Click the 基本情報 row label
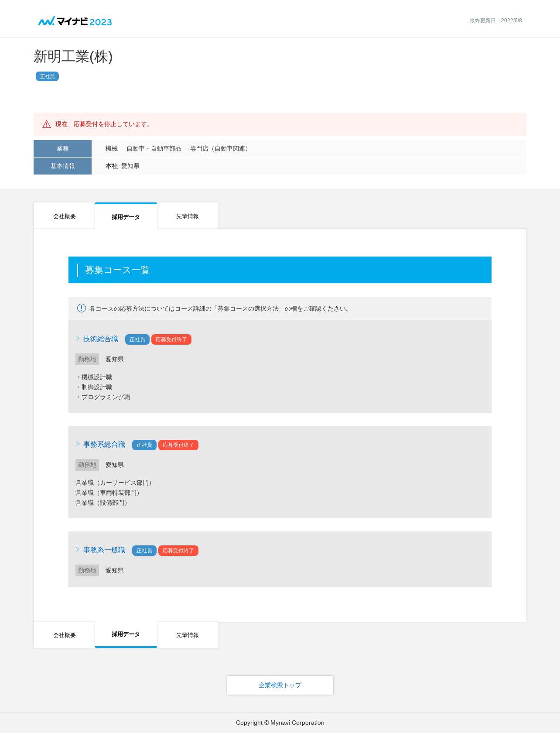Screen dimensions: 560x733 pos(62,166)
